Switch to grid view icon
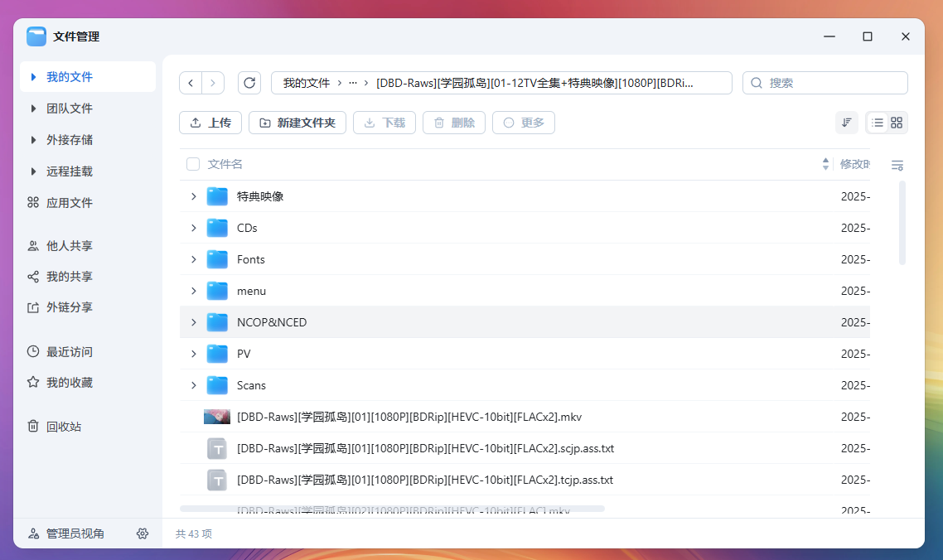This screenshot has height=560, width=943. [x=897, y=123]
